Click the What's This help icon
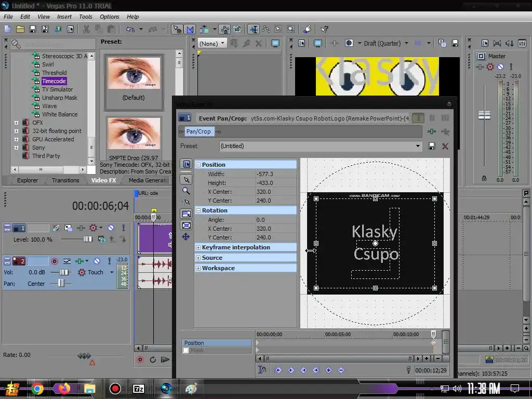The image size is (532, 399). (324, 29)
